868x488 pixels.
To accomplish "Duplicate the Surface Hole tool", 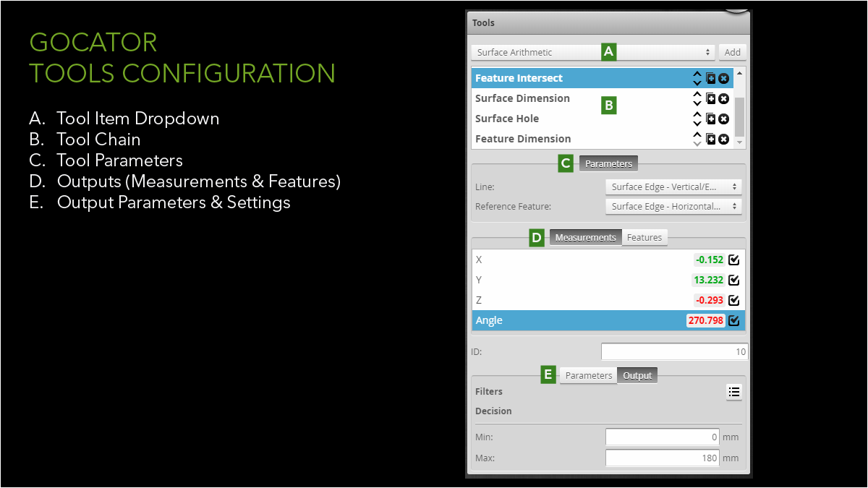I will click(710, 118).
